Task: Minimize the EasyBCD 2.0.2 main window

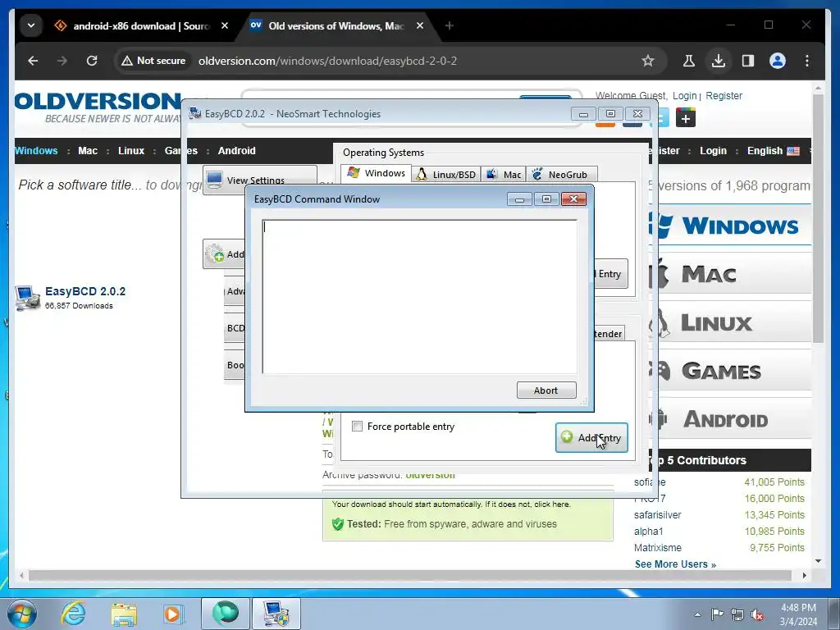Action: coord(583,113)
